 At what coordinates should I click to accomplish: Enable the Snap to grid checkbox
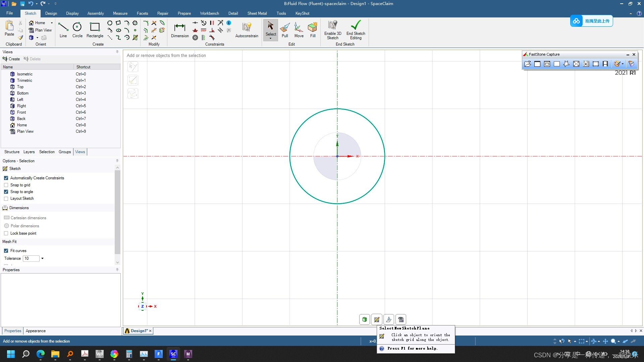click(x=6, y=185)
